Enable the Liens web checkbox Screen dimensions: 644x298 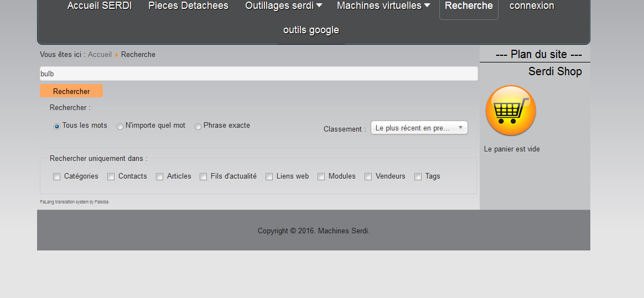(x=269, y=177)
